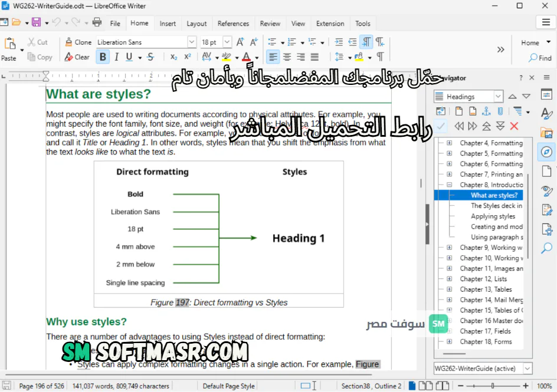
Task: Expand Chapter 13, Tables node
Action: (450, 289)
